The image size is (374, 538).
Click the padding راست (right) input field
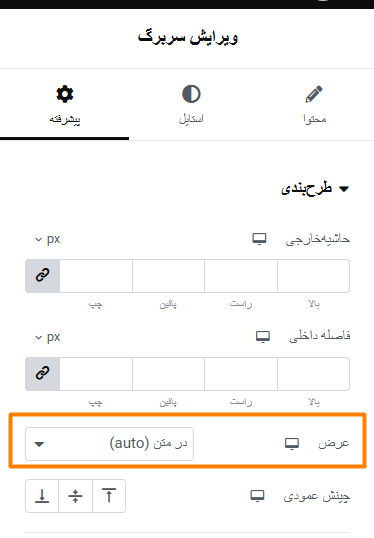coord(241,374)
